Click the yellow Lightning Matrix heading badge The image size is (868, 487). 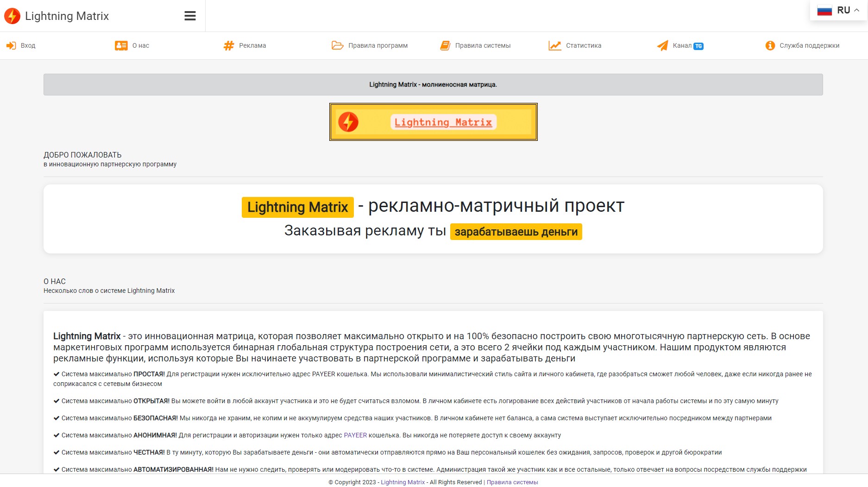[298, 207]
